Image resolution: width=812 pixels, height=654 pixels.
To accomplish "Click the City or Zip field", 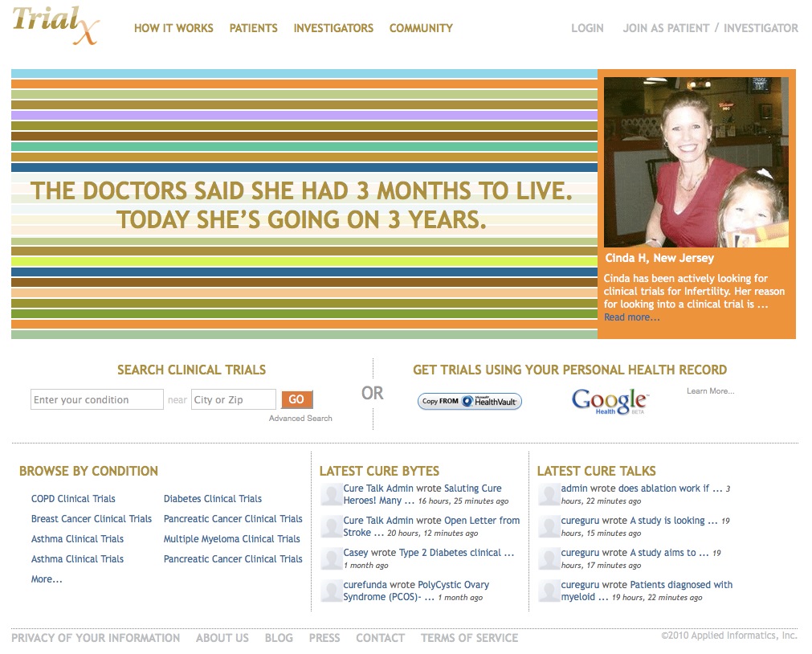I will (x=233, y=400).
